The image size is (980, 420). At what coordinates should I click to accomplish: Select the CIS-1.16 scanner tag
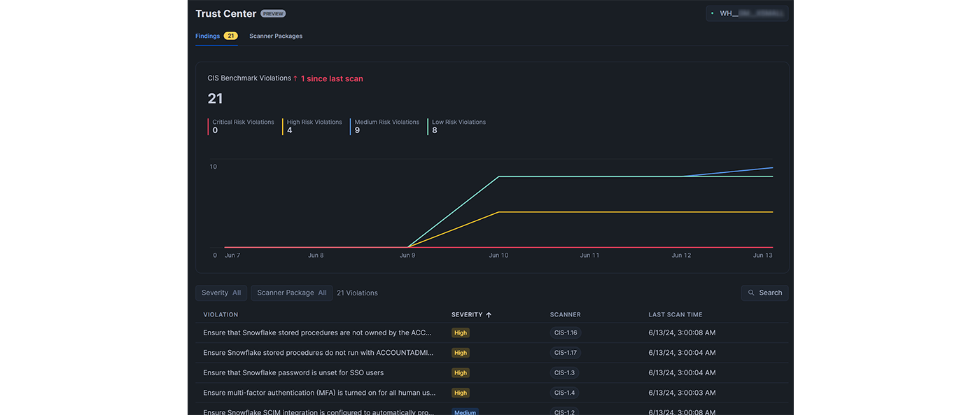point(565,333)
